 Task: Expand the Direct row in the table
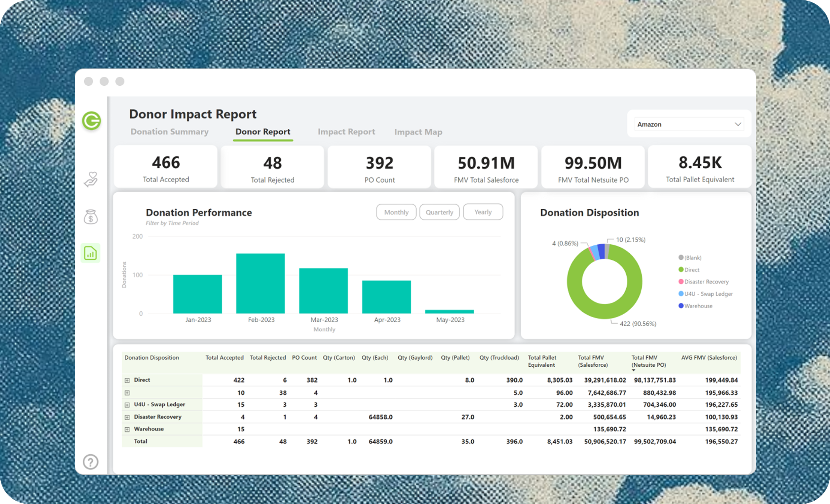pyautogui.click(x=127, y=380)
